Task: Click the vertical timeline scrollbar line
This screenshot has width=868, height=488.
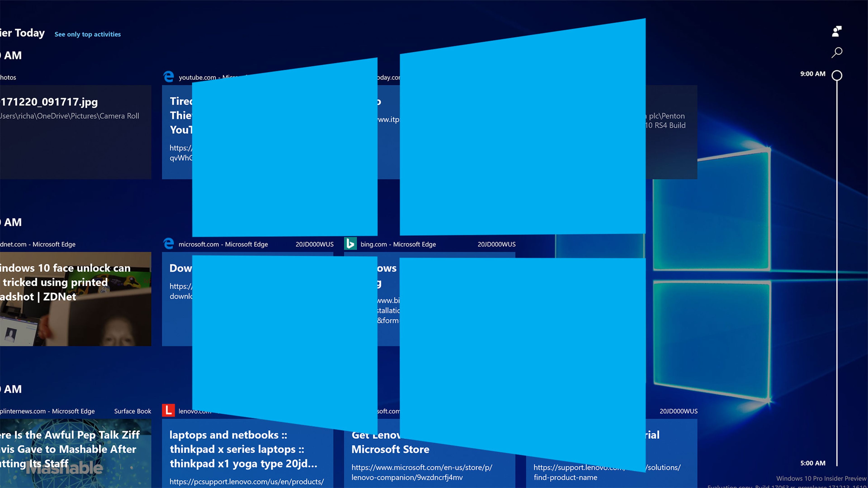Action: [837, 270]
